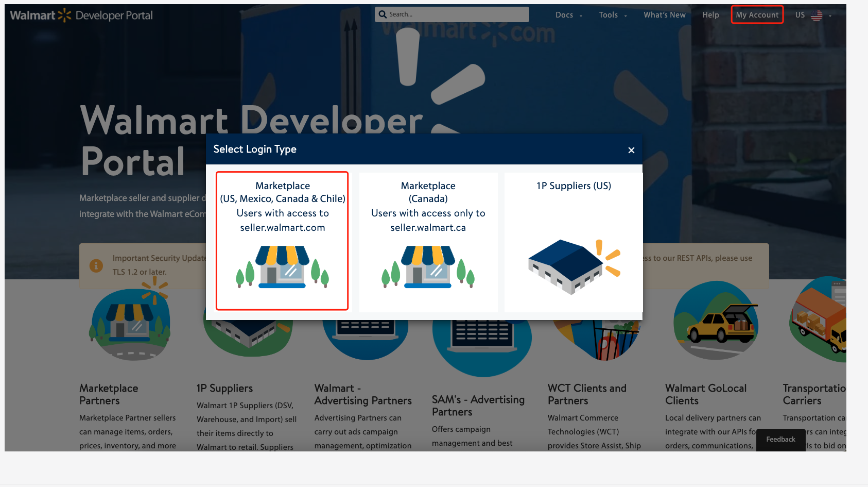Open the Docs dropdown menu

coord(569,15)
